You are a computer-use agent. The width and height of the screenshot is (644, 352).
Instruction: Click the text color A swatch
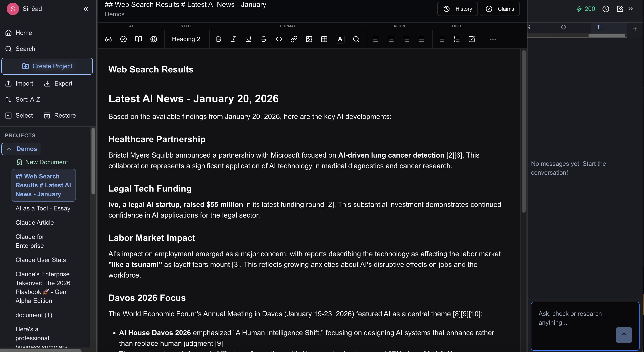pos(340,39)
